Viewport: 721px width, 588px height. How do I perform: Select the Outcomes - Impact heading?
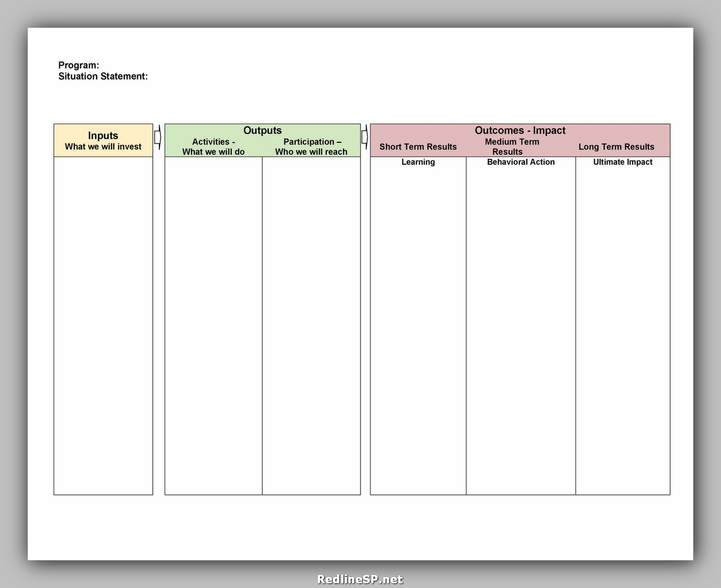[x=520, y=130]
